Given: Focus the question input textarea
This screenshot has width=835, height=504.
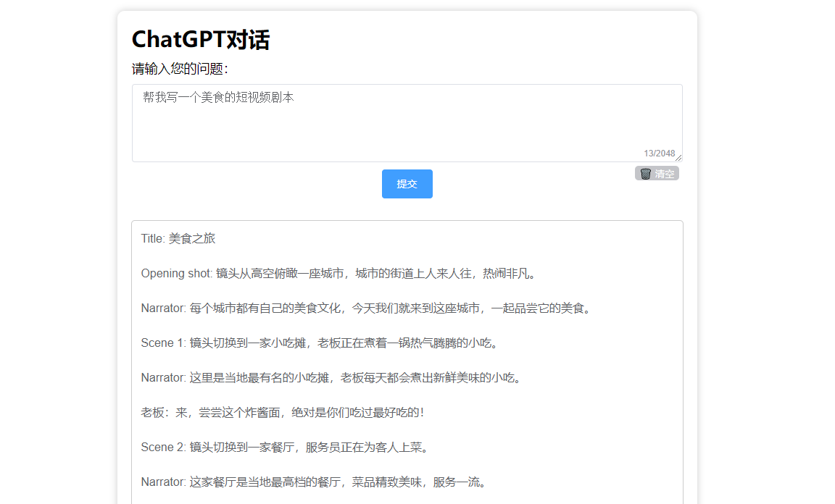Looking at the screenshot, I should coord(407,123).
